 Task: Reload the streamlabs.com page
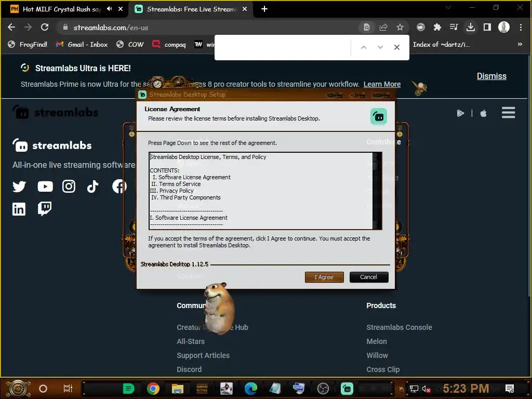[45, 27]
